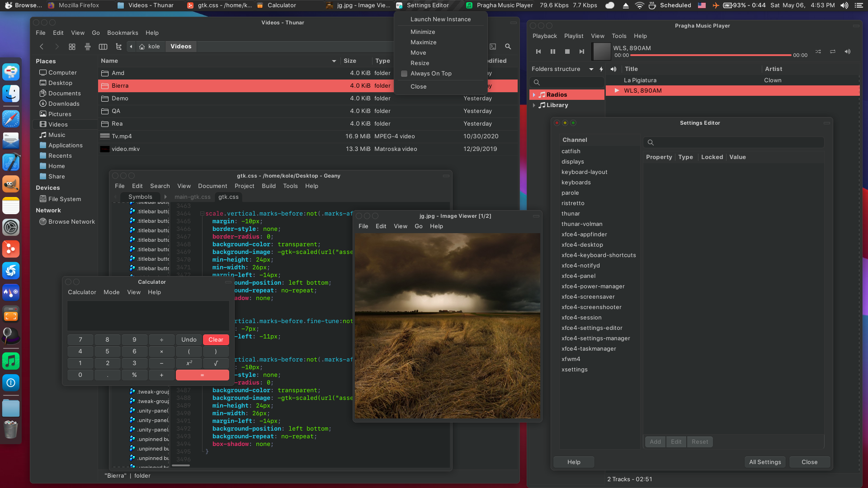
Task: Expand the Library tree in Pragha
Action: pos(534,105)
